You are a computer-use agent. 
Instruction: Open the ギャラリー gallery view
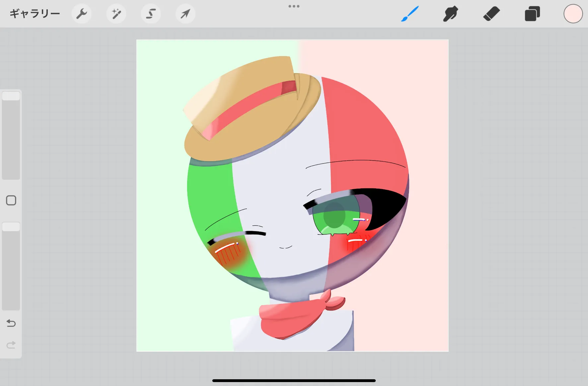(35, 14)
